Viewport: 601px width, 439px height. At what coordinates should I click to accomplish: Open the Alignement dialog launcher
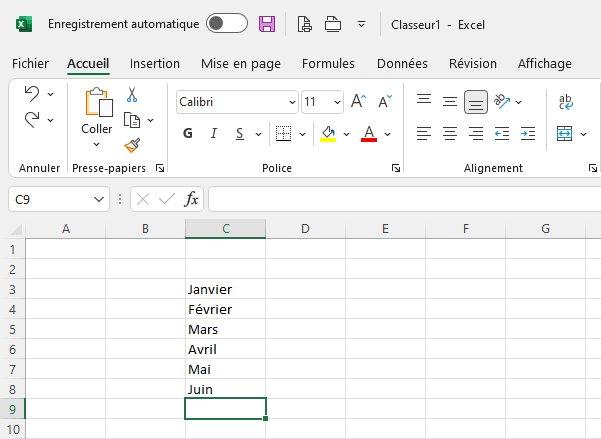(x=593, y=168)
